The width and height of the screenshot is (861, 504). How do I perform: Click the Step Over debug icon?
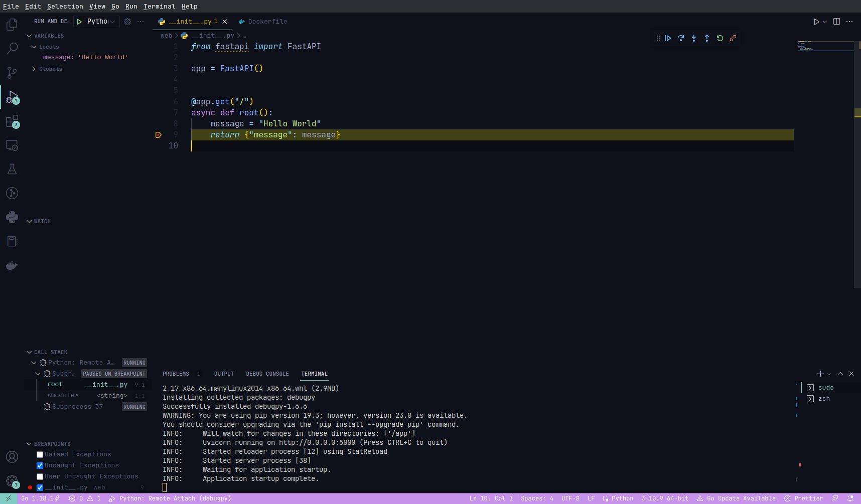click(x=681, y=38)
